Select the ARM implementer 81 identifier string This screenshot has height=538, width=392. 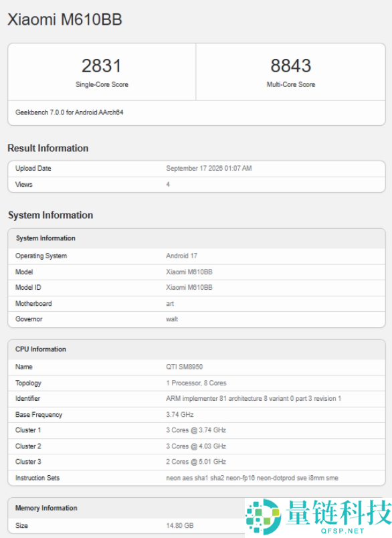(254, 398)
